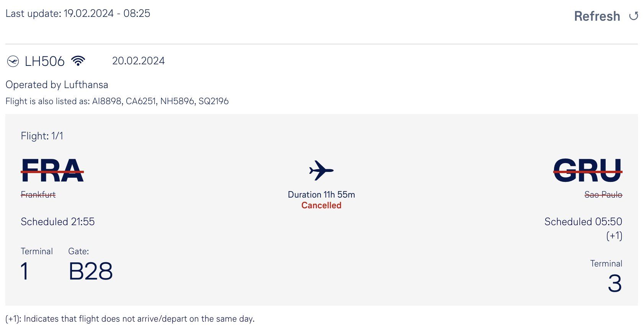Click the airplane icon above Duration
This screenshot has width=644, height=327.
(321, 170)
